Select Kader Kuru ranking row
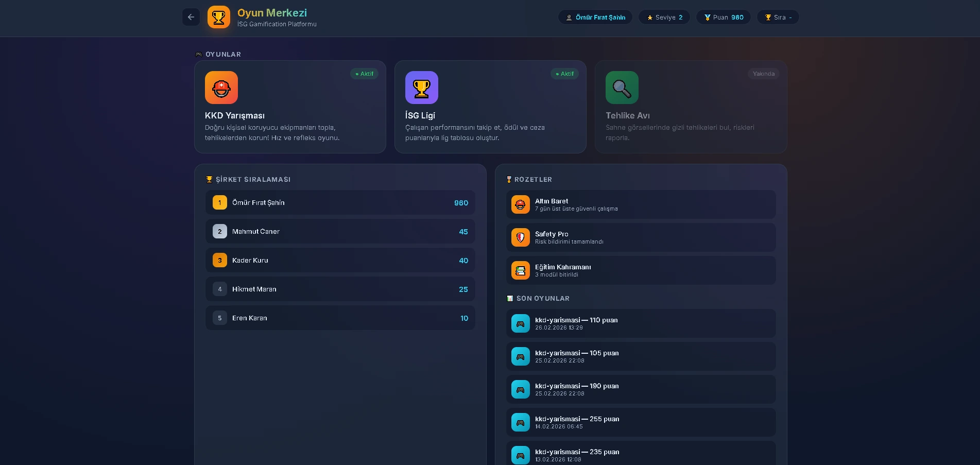This screenshot has width=980, height=465. coord(340,261)
